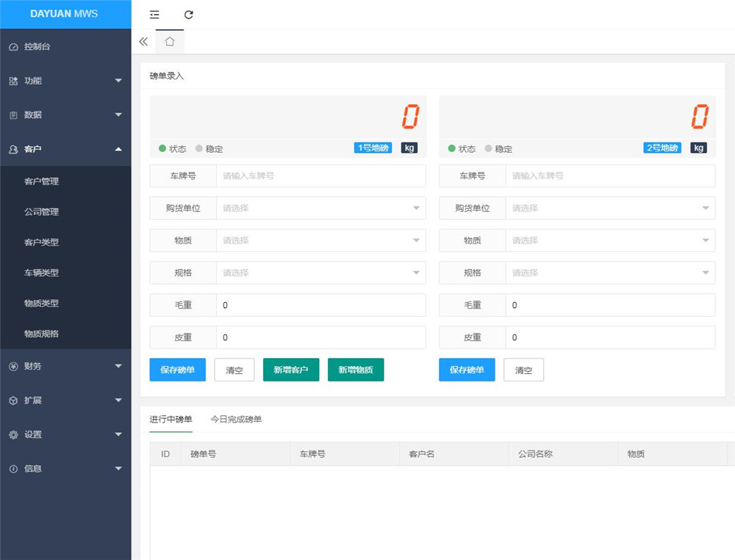Click the 毛重 field for scale 2
735x560 pixels.
tap(610, 305)
